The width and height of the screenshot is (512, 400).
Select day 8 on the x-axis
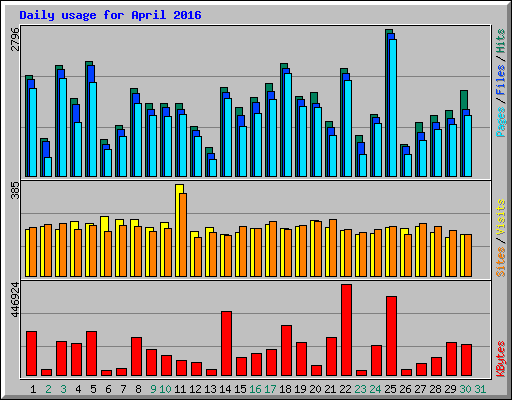click(x=138, y=389)
